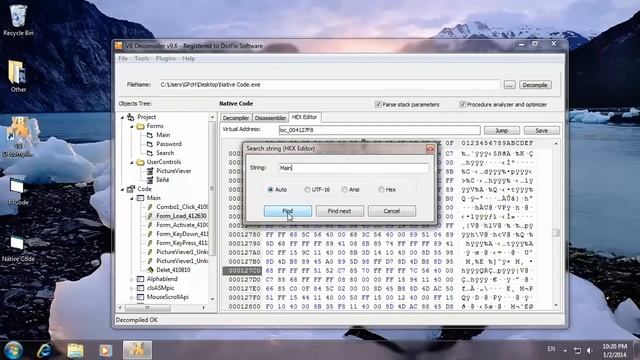Viewport: 640px width, 360px height.
Task: Expand the clsASMpic module node
Action: [x=131, y=288]
